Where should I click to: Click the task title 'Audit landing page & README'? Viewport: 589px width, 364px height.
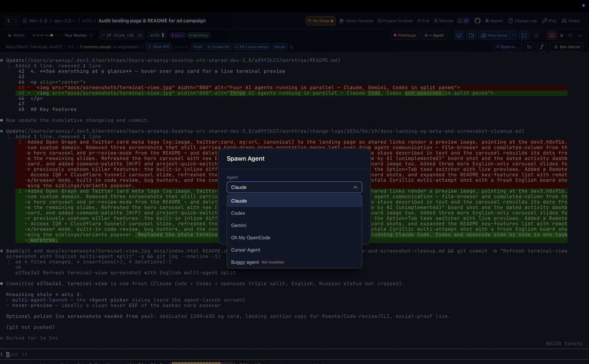pos(152,21)
